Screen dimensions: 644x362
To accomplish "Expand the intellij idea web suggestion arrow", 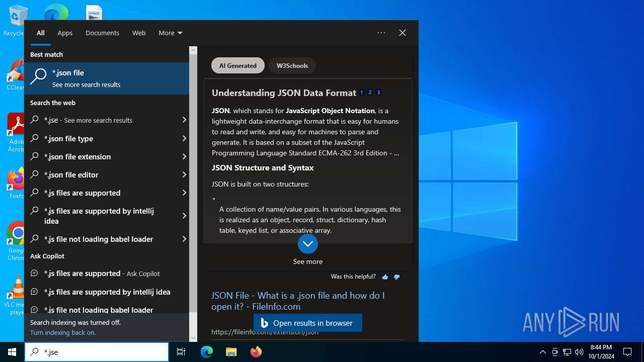I will pyautogui.click(x=184, y=216).
